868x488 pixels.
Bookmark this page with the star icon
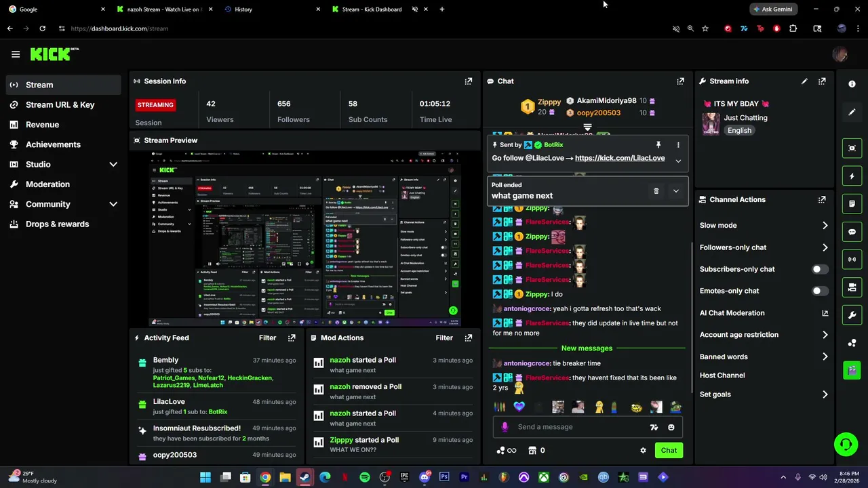[x=705, y=28]
